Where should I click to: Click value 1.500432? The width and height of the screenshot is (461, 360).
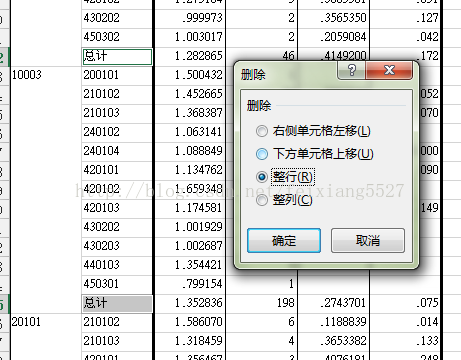(x=199, y=75)
